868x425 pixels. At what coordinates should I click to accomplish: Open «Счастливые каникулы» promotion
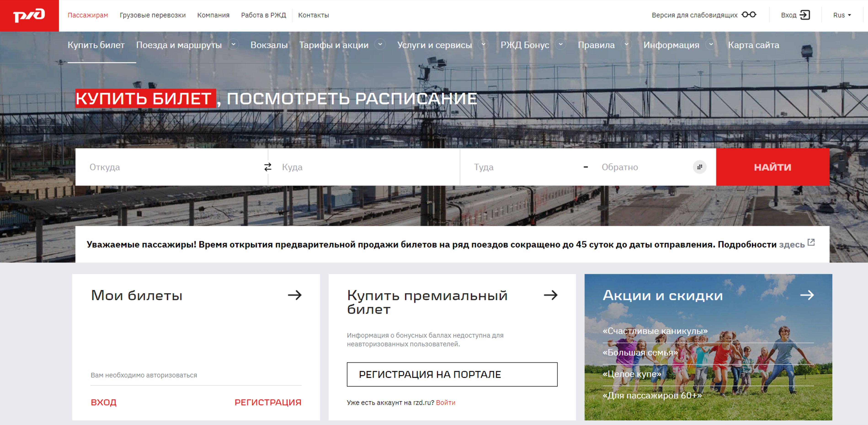coord(655,331)
